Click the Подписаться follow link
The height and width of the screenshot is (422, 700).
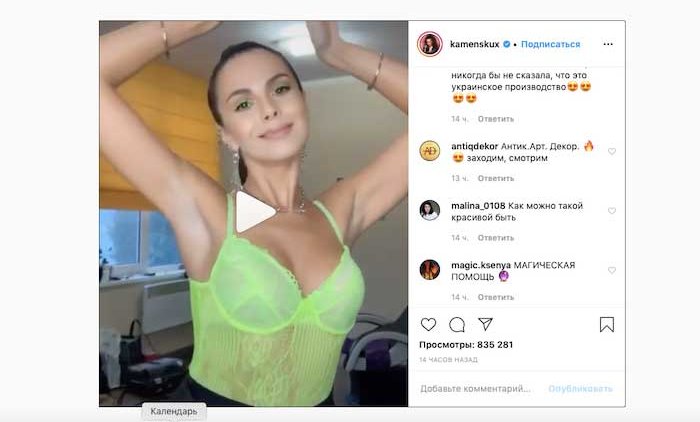(550, 44)
